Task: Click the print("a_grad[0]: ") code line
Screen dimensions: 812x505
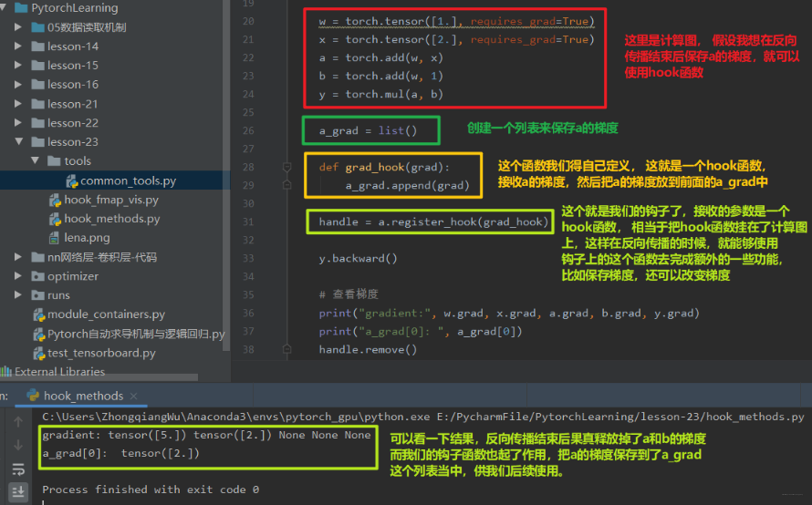Action: [x=421, y=331]
